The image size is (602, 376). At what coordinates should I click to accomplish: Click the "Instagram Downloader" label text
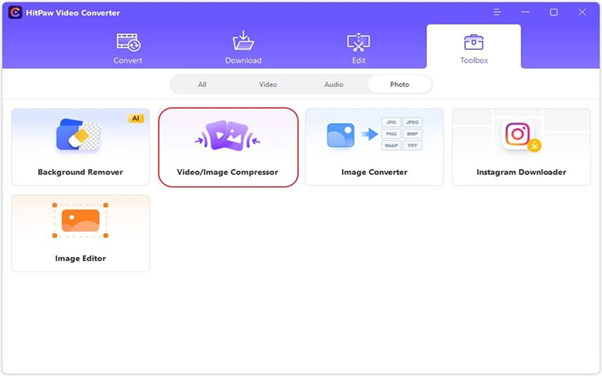[x=521, y=172]
